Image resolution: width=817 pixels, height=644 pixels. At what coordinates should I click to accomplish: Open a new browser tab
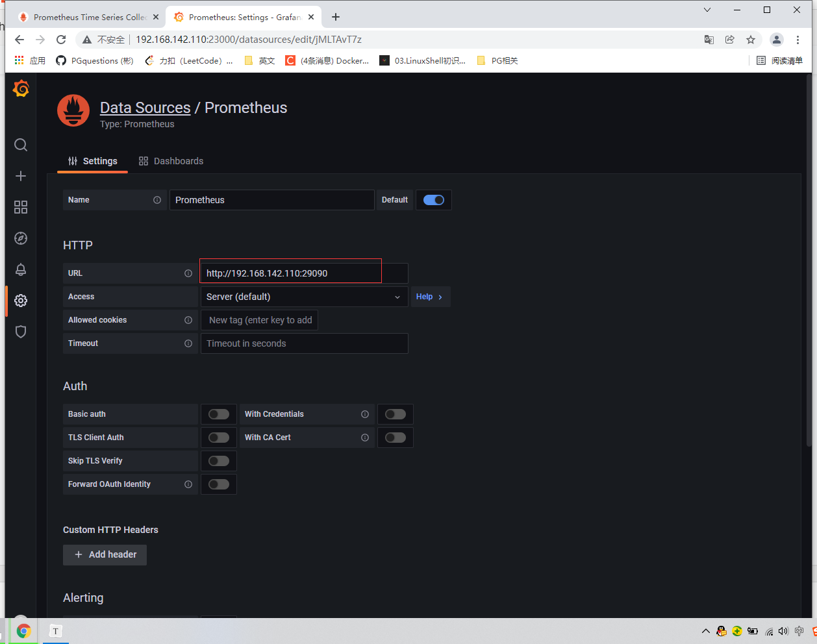pos(336,17)
